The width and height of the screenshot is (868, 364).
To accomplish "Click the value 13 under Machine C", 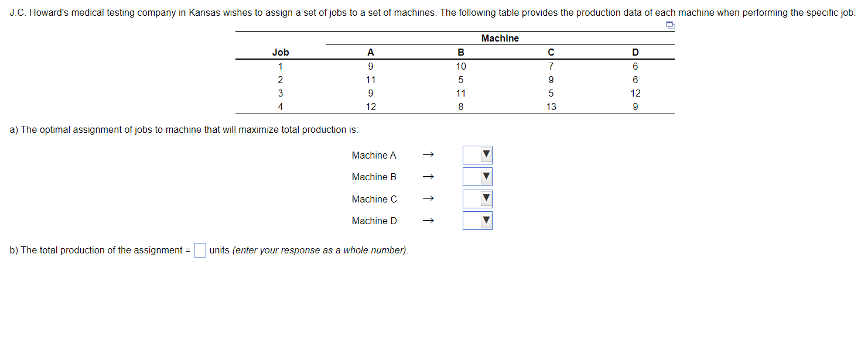I will 551,107.
